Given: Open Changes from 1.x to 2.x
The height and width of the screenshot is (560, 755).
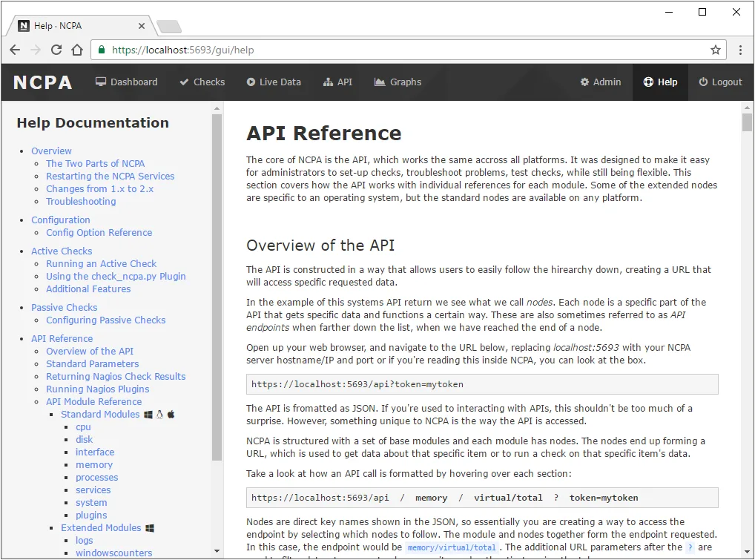Looking at the screenshot, I should (99, 188).
